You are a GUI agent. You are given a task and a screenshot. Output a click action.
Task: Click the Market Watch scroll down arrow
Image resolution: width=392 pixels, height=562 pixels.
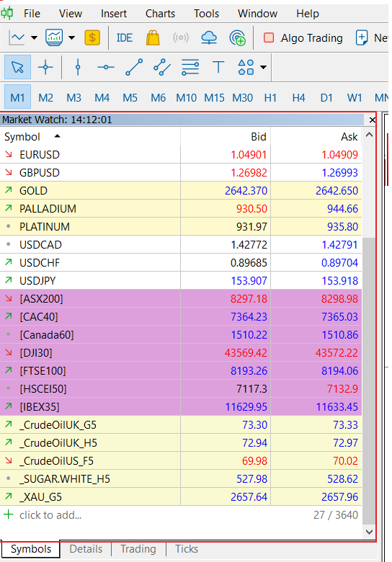tap(369, 532)
